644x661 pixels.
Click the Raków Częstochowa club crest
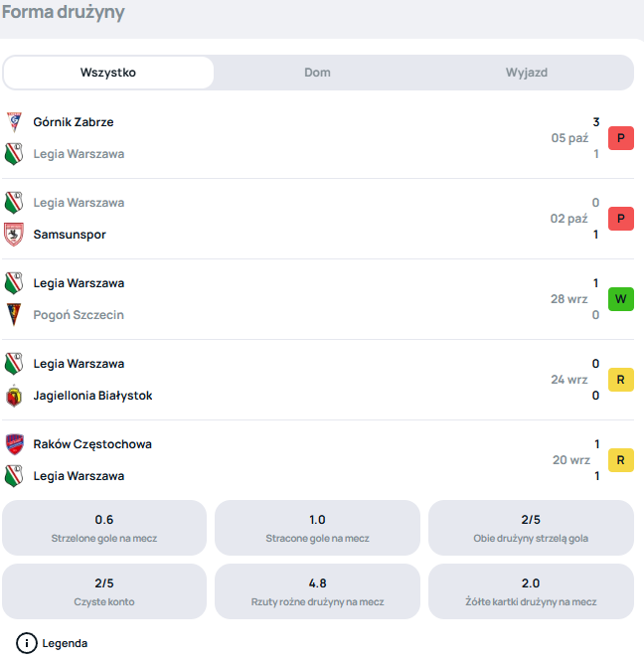(14, 444)
